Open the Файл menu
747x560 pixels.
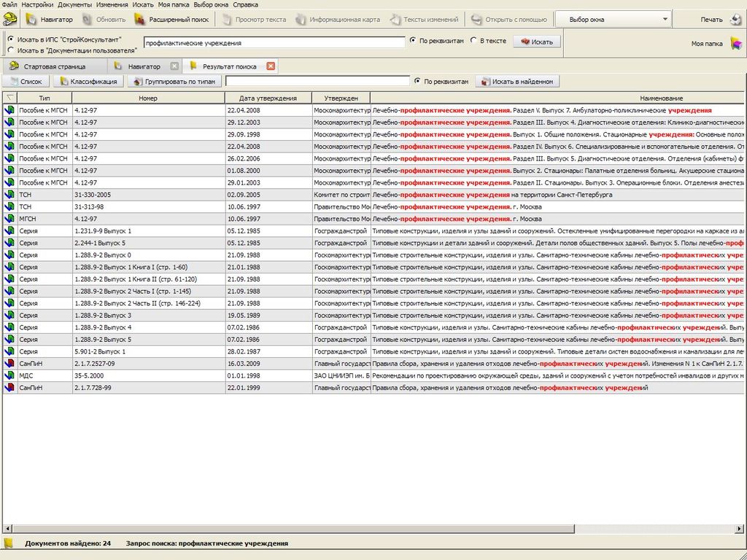9,5
